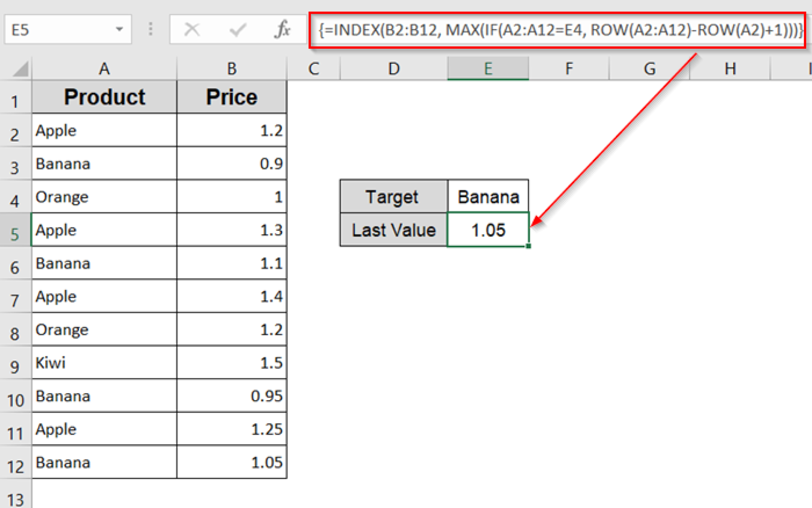The image size is (812, 508).
Task: Click the Product header cell
Action: (104, 96)
